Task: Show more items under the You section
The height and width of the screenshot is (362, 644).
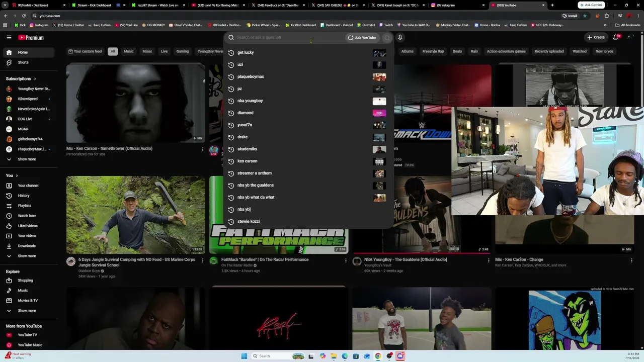Action: click(29, 256)
